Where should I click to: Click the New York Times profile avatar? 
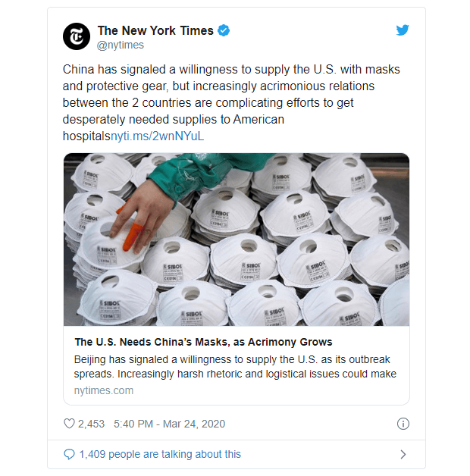coord(77,36)
